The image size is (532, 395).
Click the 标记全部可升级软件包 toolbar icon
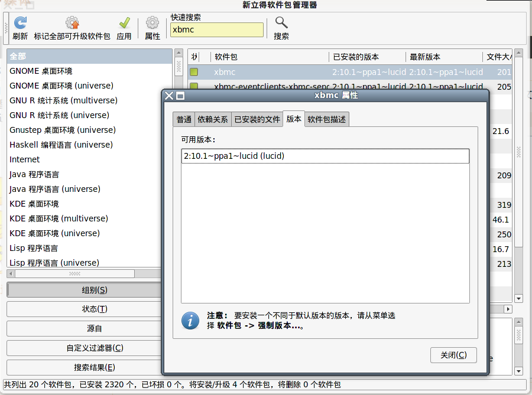72,22
